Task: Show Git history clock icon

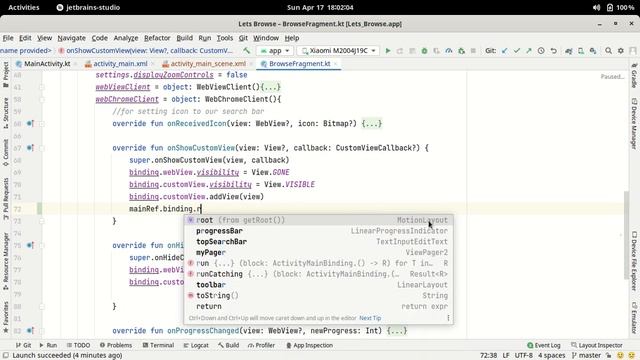Action: pyautogui.click(x=541, y=51)
